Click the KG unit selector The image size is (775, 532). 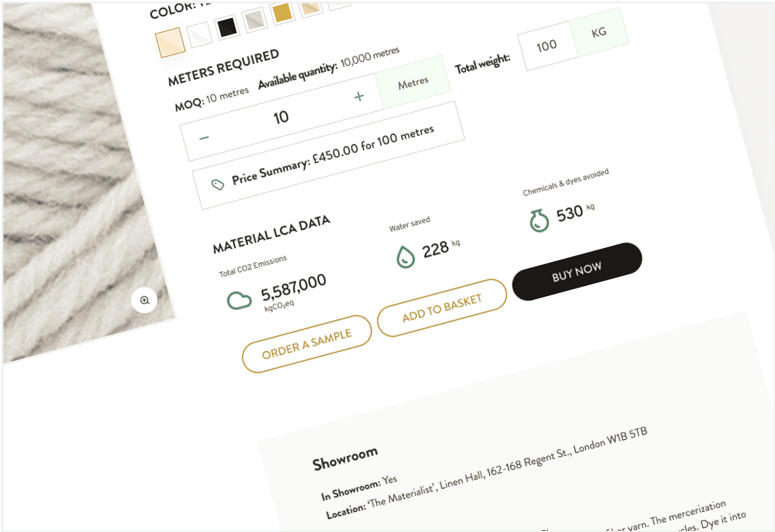tap(599, 33)
